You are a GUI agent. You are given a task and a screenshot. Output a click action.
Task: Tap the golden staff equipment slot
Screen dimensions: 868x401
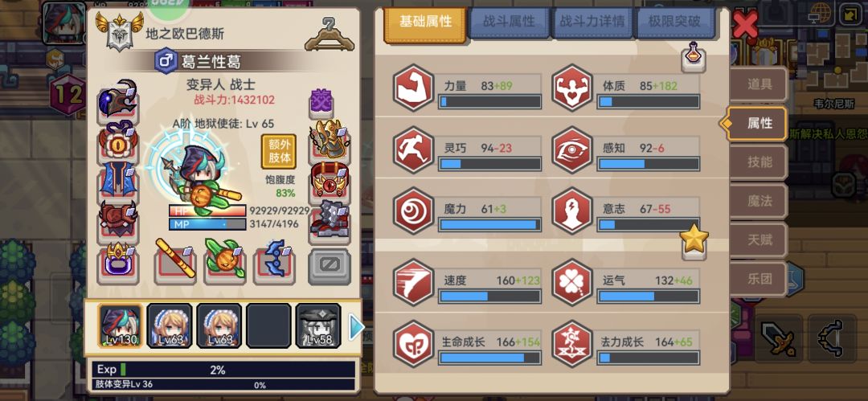coord(175,260)
